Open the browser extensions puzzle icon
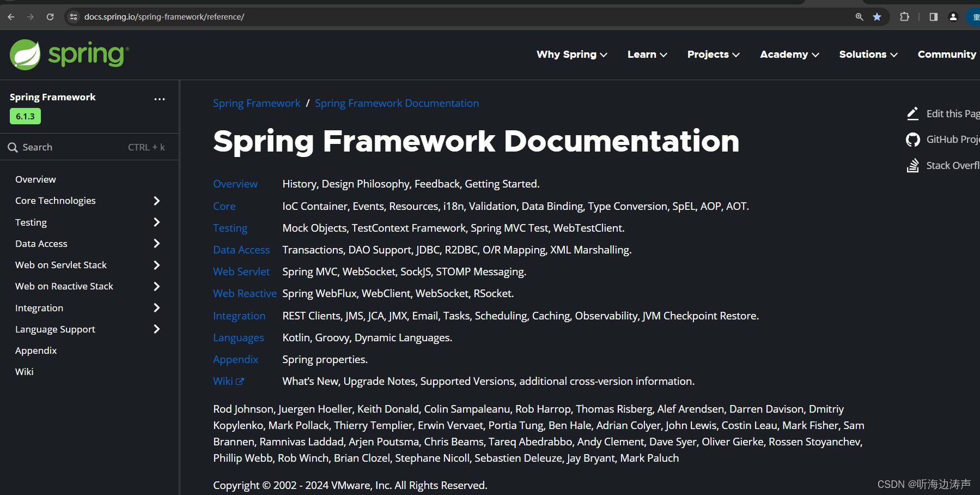 coord(905,17)
